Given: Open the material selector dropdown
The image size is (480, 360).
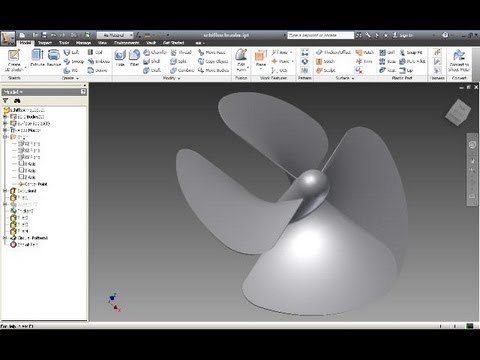Looking at the screenshot, I should [115, 35].
